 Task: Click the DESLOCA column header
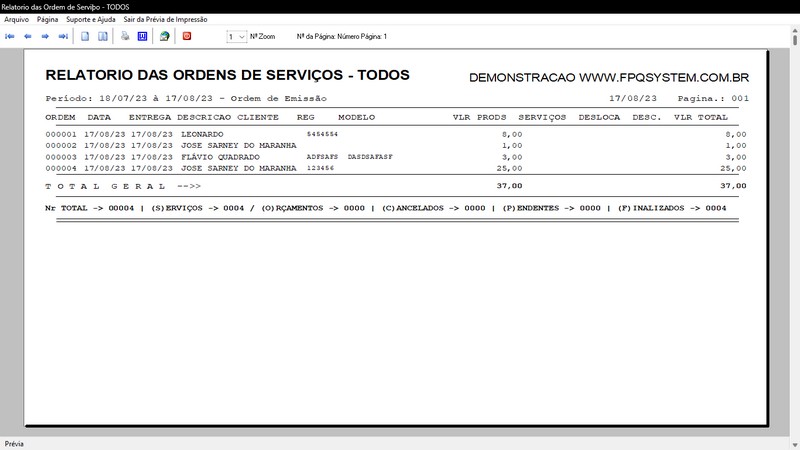599,117
